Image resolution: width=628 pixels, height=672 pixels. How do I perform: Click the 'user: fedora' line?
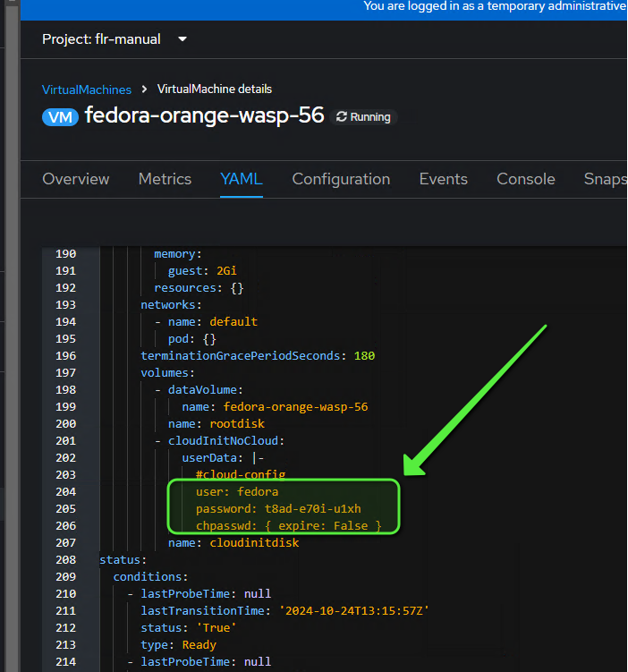click(x=237, y=492)
